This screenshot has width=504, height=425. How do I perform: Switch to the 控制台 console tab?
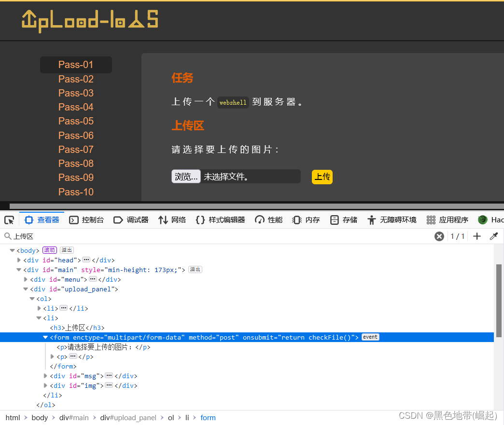pyautogui.click(x=86, y=220)
